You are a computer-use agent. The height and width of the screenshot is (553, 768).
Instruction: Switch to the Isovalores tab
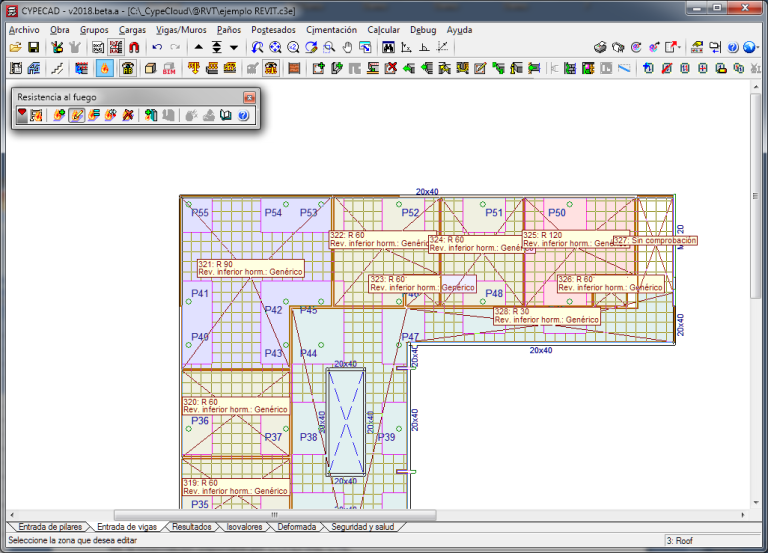tap(244, 526)
